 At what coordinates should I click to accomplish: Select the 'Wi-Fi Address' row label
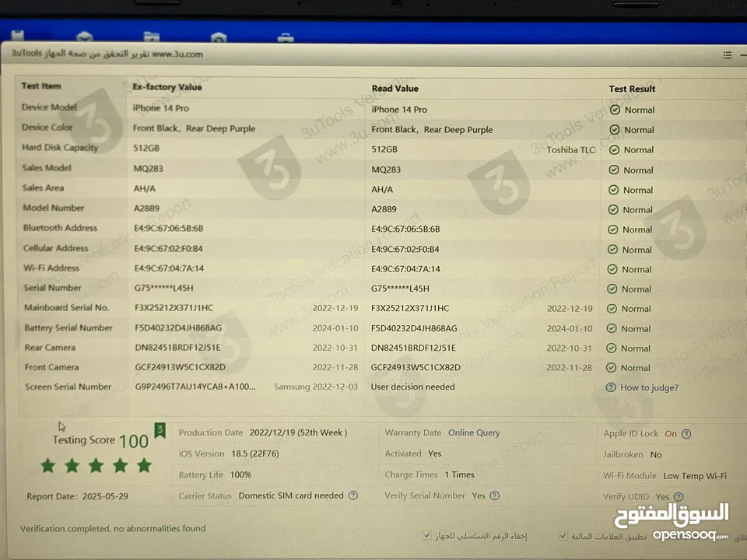point(51,268)
